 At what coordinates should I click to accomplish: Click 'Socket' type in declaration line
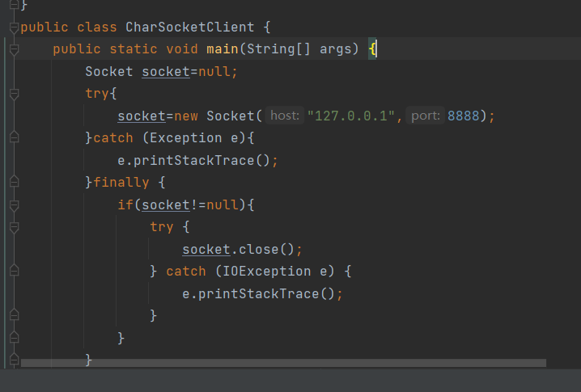pyautogui.click(x=109, y=71)
